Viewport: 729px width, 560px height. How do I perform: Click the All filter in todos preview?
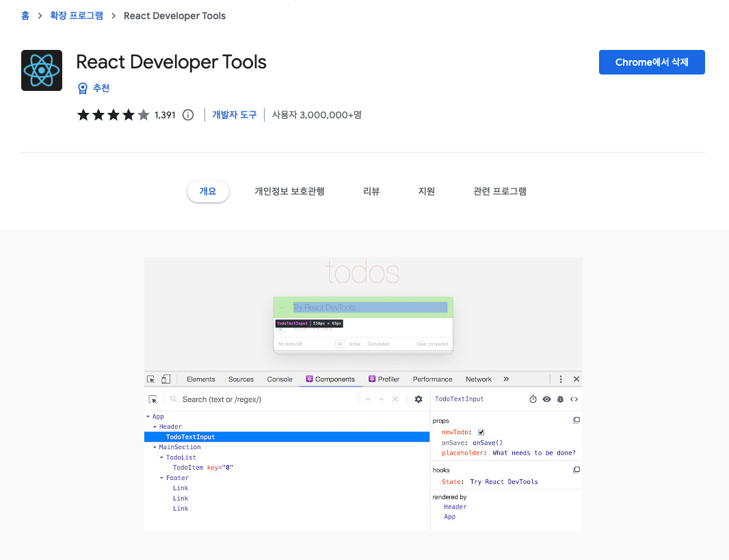click(340, 344)
